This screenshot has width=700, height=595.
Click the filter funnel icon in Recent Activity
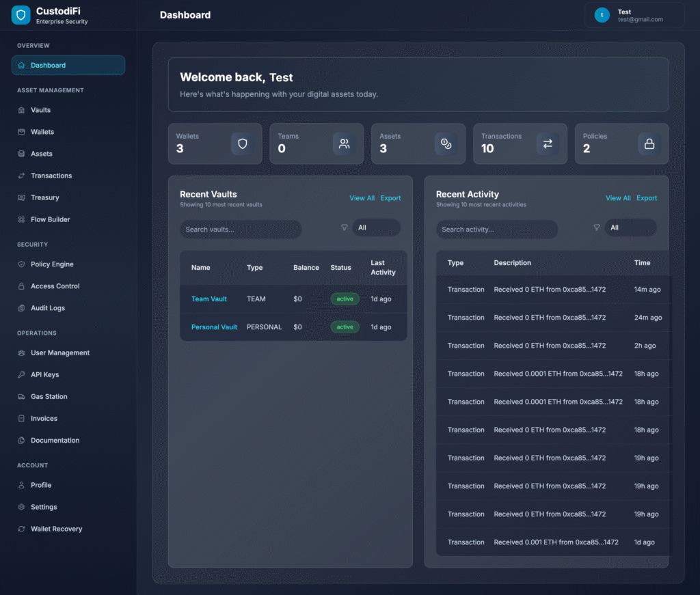(596, 227)
